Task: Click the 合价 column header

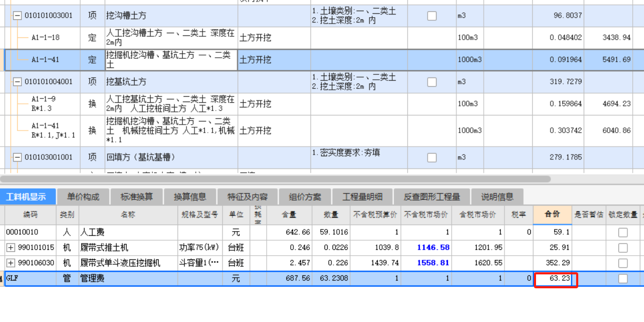Action: 553,214
